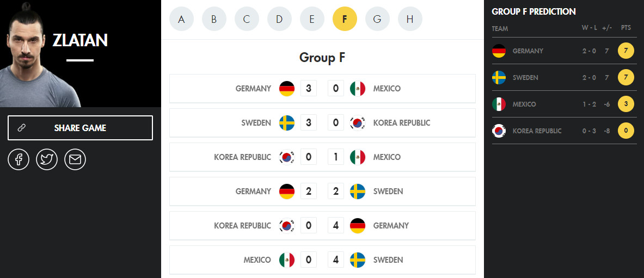Click the link icon beside Share Game

pos(22,128)
